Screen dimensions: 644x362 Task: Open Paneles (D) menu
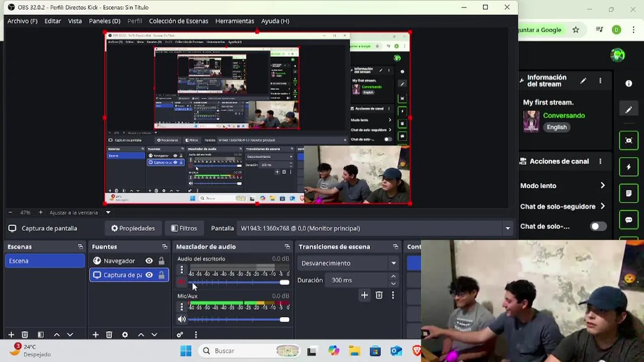click(x=105, y=21)
